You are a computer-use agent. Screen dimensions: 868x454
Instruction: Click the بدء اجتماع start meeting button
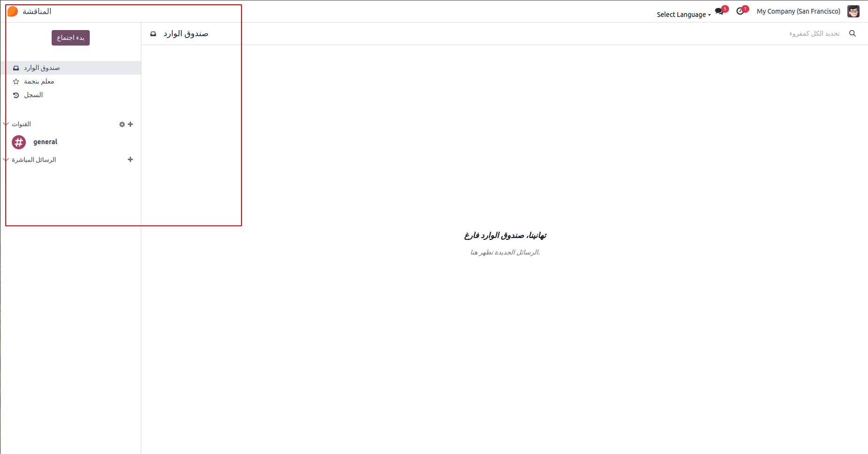70,38
